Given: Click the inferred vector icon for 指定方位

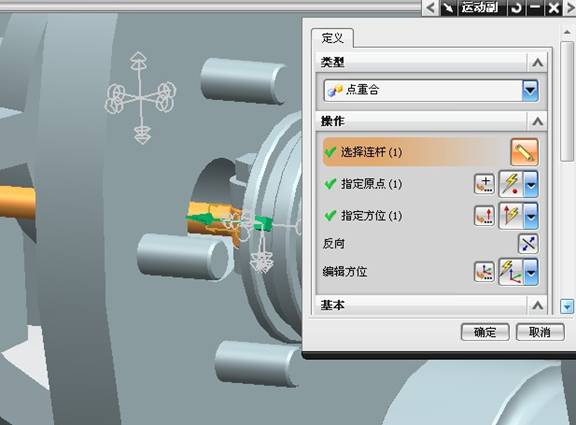Looking at the screenshot, I should click(x=512, y=215).
